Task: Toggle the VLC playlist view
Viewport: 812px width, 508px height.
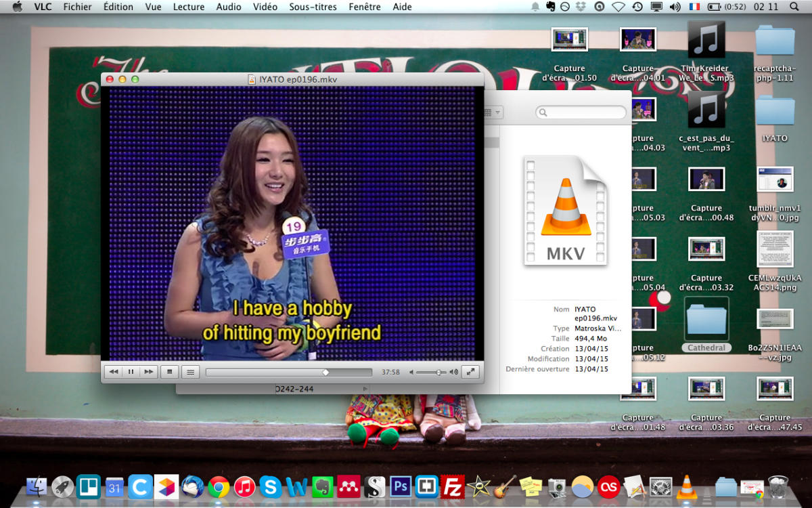Action: (x=191, y=372)
